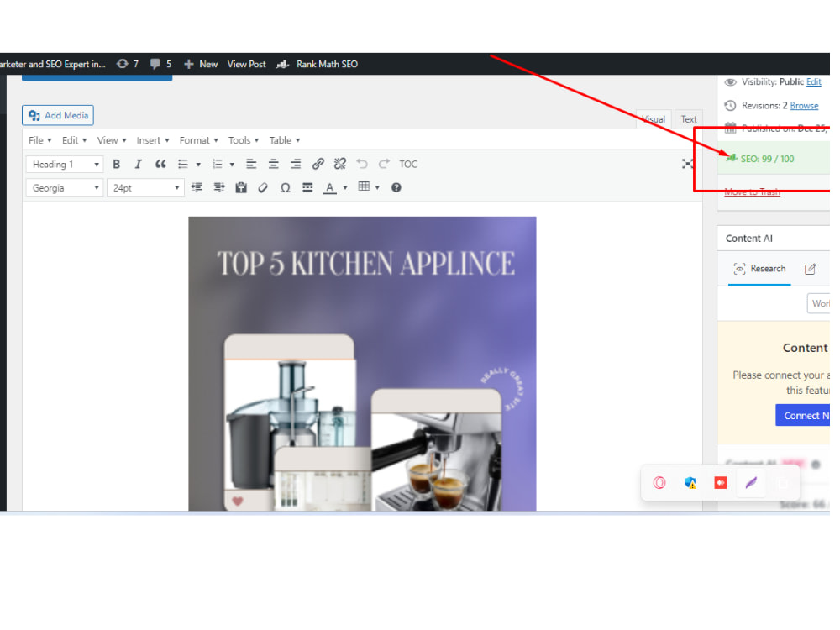Align text center

[273, 165]
